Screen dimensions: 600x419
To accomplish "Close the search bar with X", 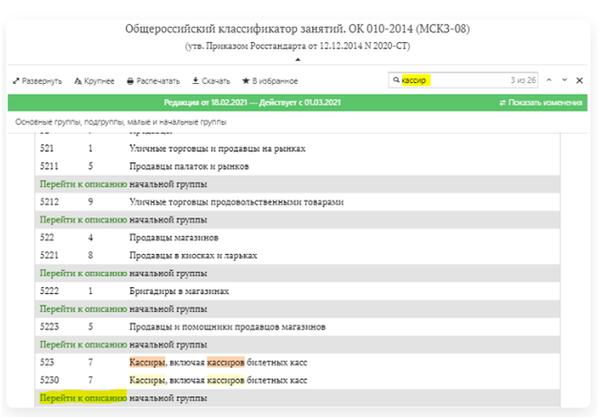I will 581,80.
